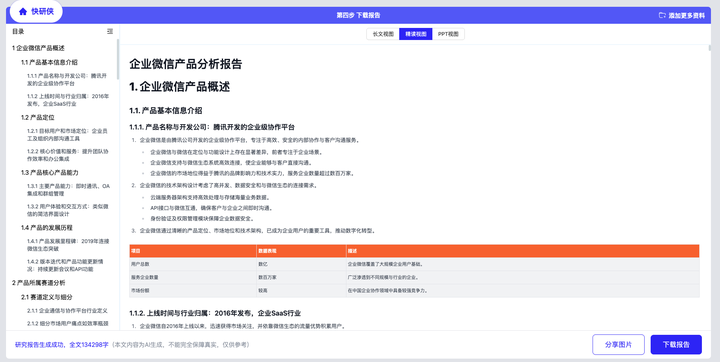Open outline item 2 产品所属赛道分析

39,283
